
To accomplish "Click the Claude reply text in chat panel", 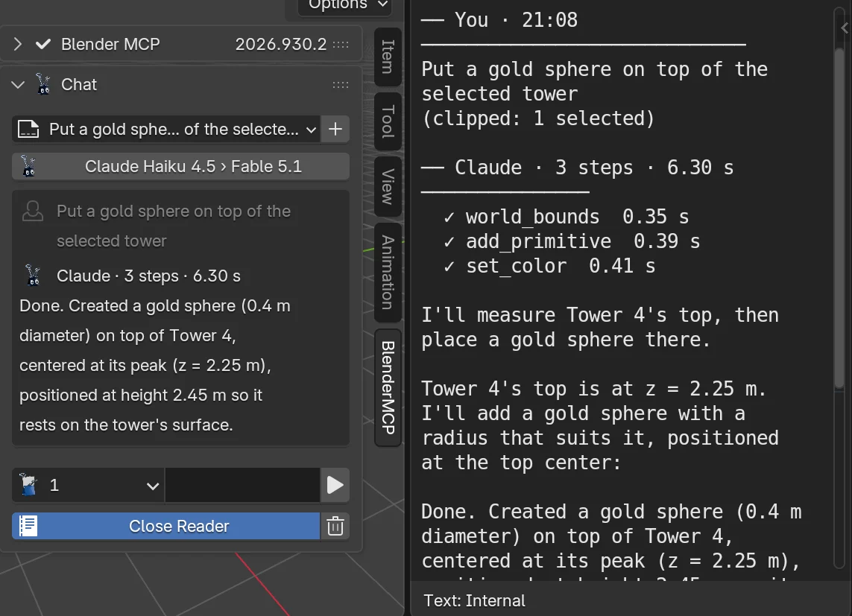I will (155, 365).
